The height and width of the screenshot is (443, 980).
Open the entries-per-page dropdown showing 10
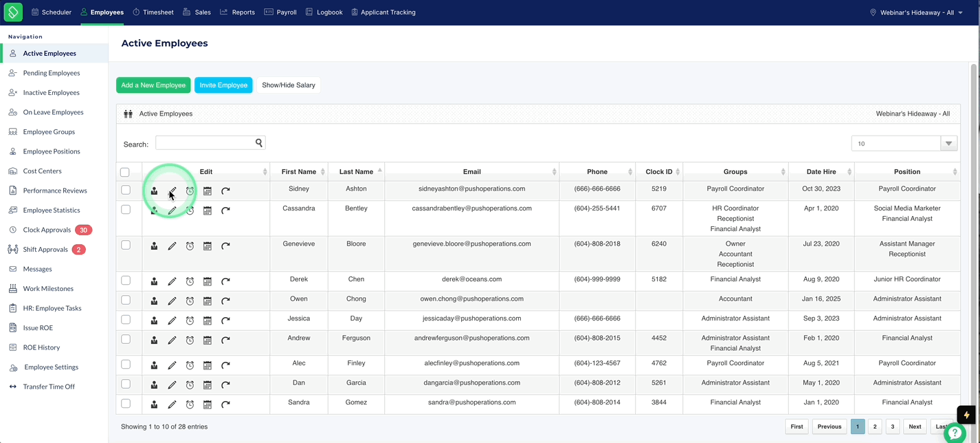904,143
